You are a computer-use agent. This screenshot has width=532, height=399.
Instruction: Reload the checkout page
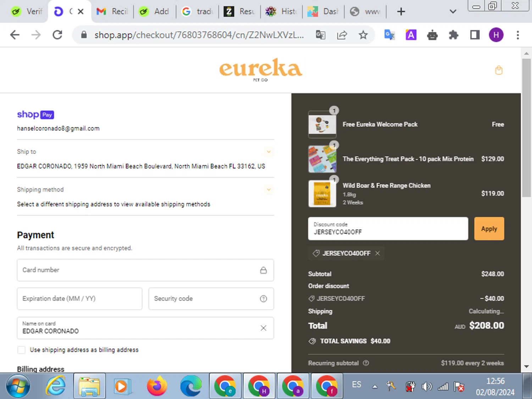[57, 35]
